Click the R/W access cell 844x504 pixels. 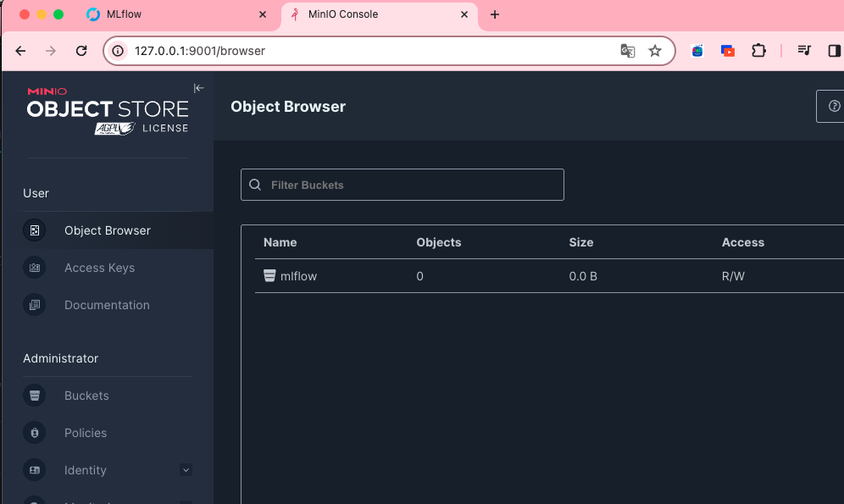point(733,276)
